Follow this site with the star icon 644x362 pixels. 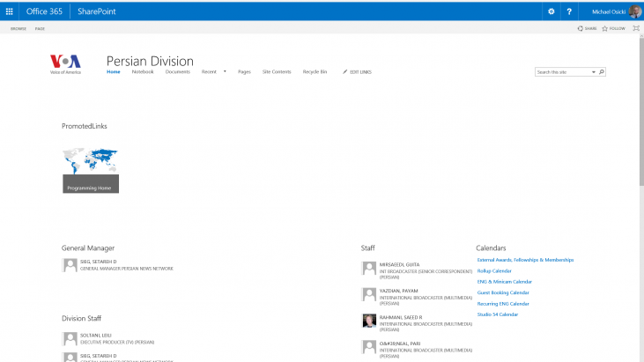coord(604,28)
